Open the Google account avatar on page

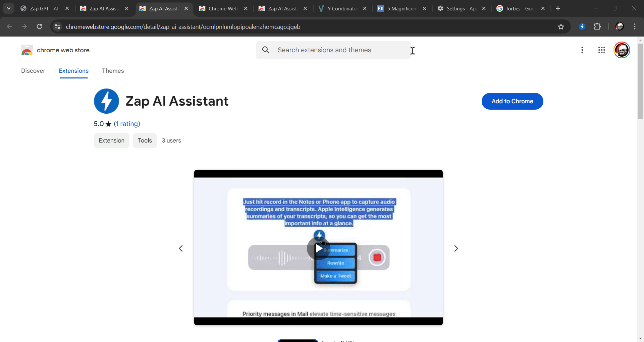pyautogui.click(x=622, y=50)
